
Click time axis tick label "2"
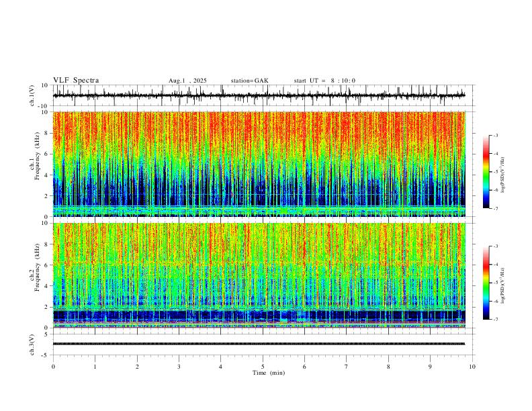coord(137,367)
